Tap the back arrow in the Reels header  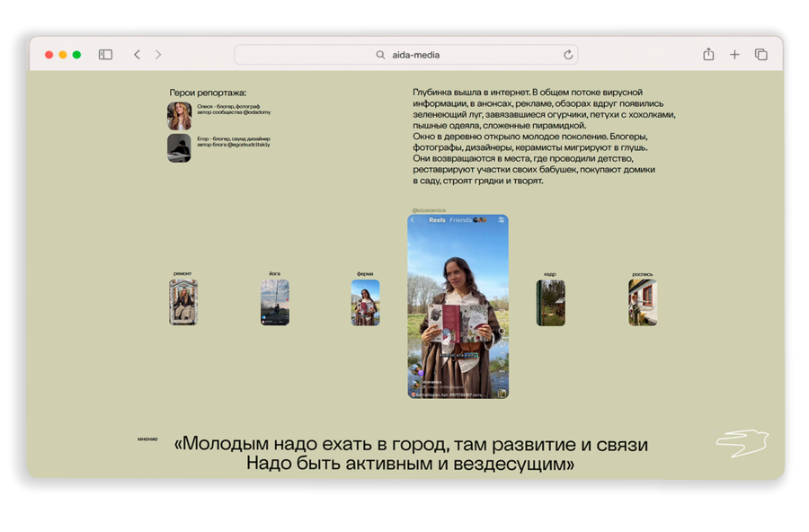tap(413, 220)
